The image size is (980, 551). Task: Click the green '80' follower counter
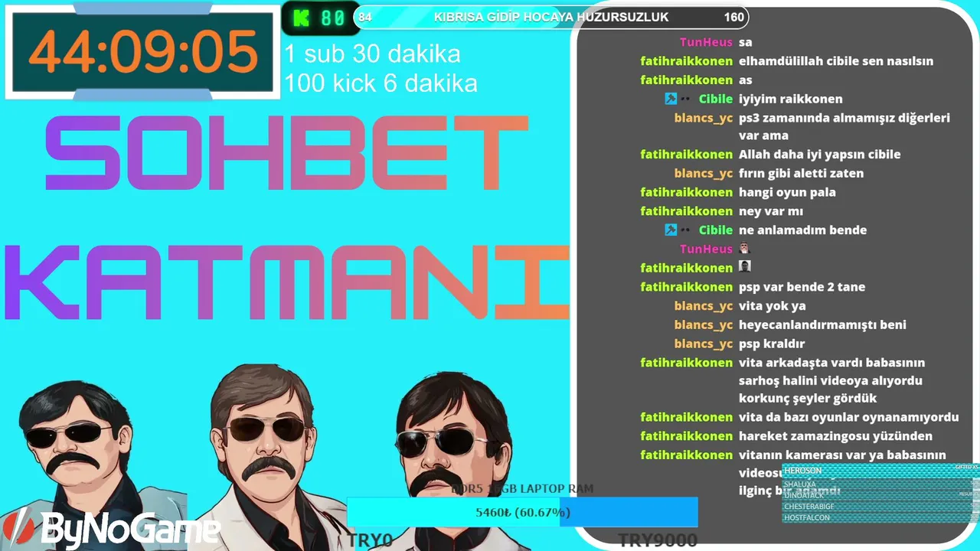[x=332, y=18]
